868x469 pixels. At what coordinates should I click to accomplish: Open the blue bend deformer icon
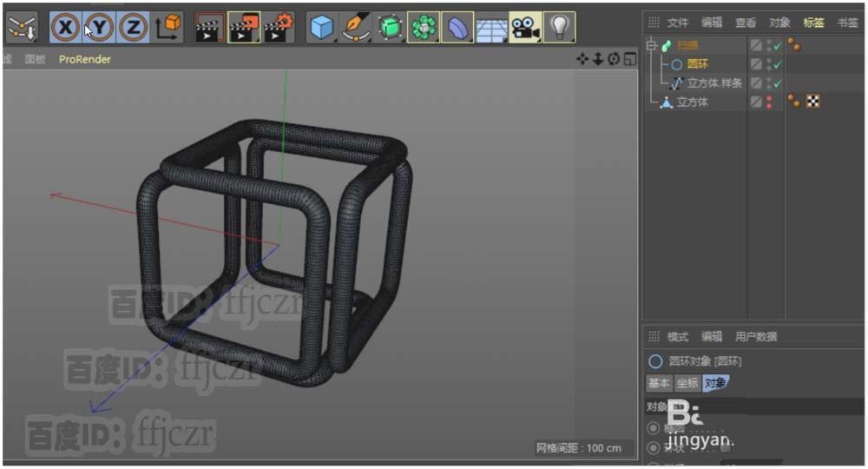[457, 27]
